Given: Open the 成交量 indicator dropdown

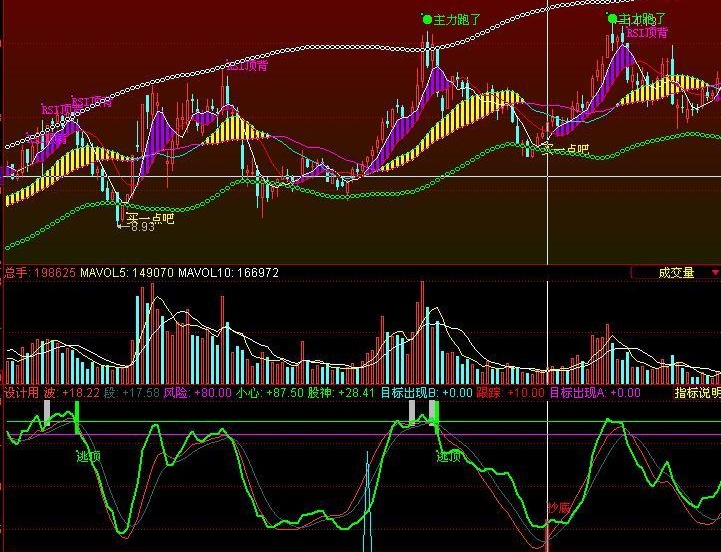Looking at the screenshot, I should (x=675, y=273).
